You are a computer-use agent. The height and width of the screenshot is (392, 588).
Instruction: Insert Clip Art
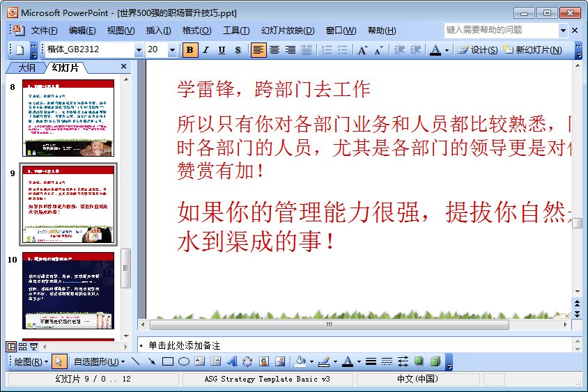pyautogui.click(x=263, y=361)
